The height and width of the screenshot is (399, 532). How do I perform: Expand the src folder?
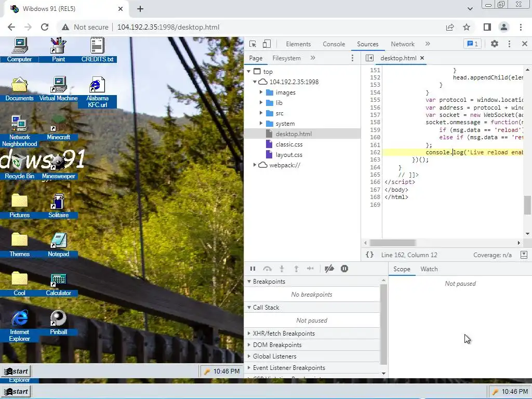[261, 113]
